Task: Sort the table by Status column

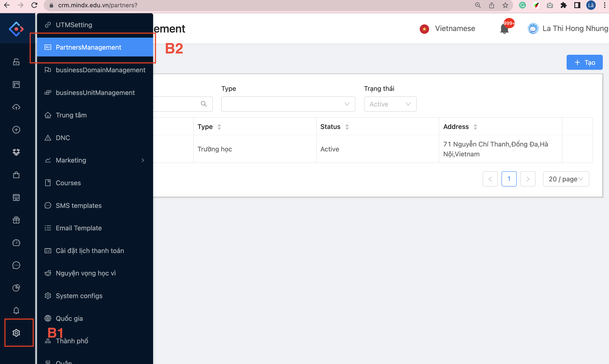Action: (347, 127)
